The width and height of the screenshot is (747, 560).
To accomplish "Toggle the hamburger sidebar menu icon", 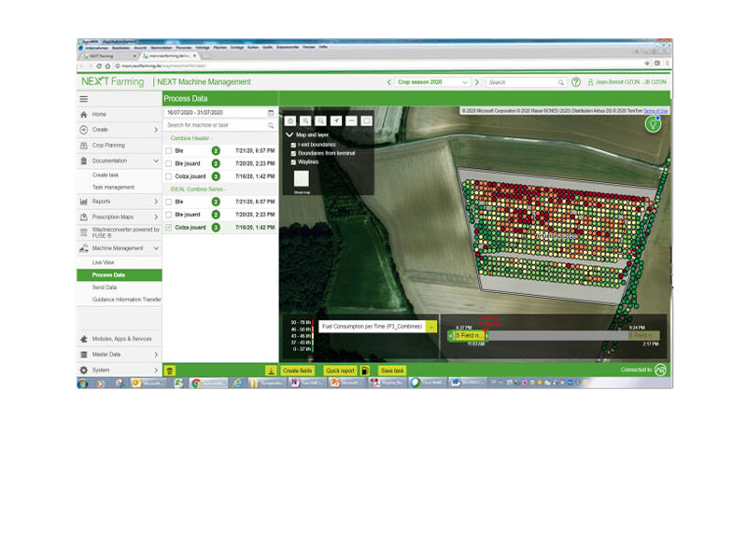I will click(84, 99).
